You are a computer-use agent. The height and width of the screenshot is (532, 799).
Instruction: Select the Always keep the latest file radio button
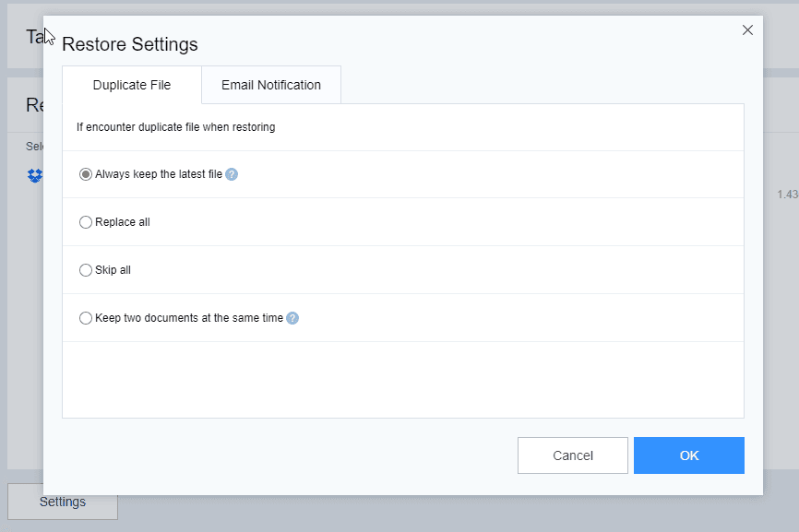[86, 174]
